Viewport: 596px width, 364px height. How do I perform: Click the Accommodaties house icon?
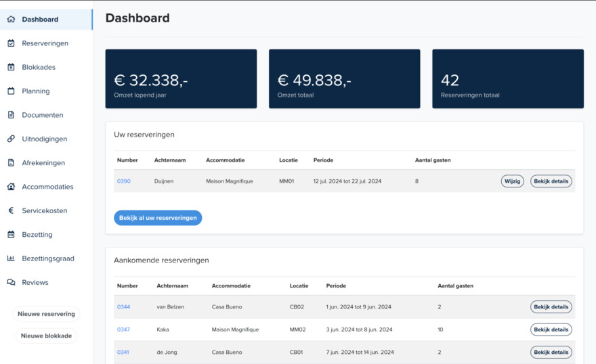pos(11,187)
